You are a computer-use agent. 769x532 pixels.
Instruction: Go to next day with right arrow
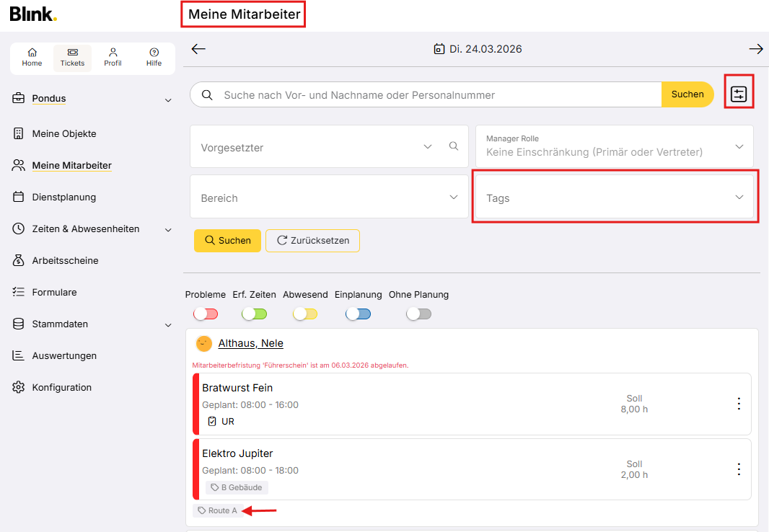pos(755,49)
